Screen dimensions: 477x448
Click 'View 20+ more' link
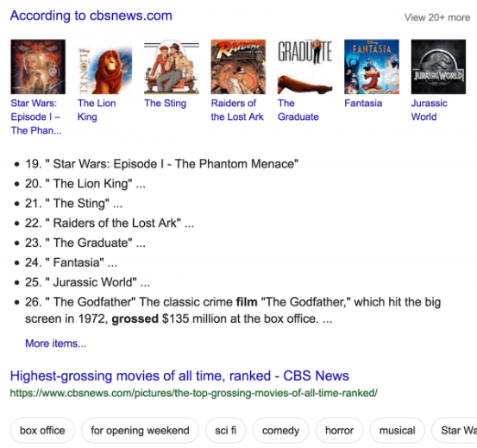coord(437,17)
